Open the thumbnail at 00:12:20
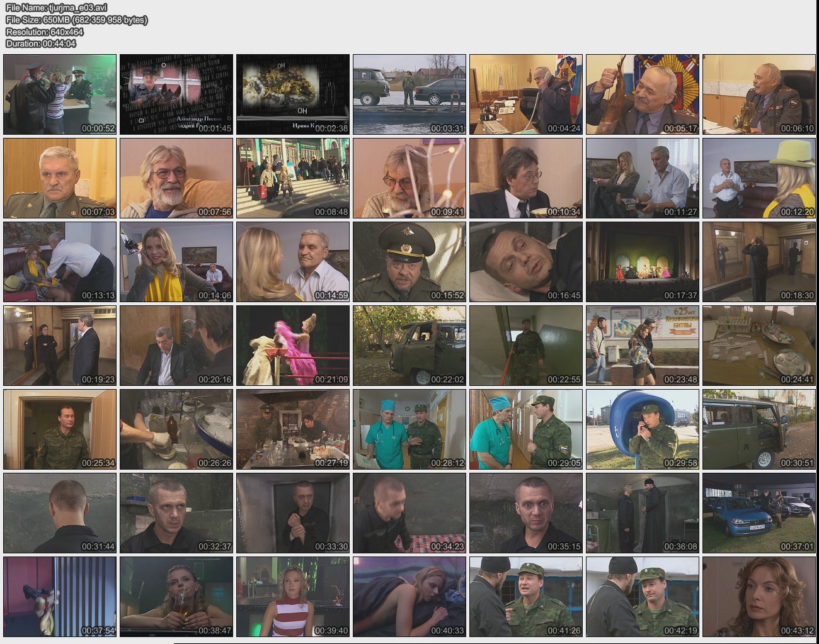Image resolution: width=819 pixels, height=644 pixels. (x=759, y=178)
